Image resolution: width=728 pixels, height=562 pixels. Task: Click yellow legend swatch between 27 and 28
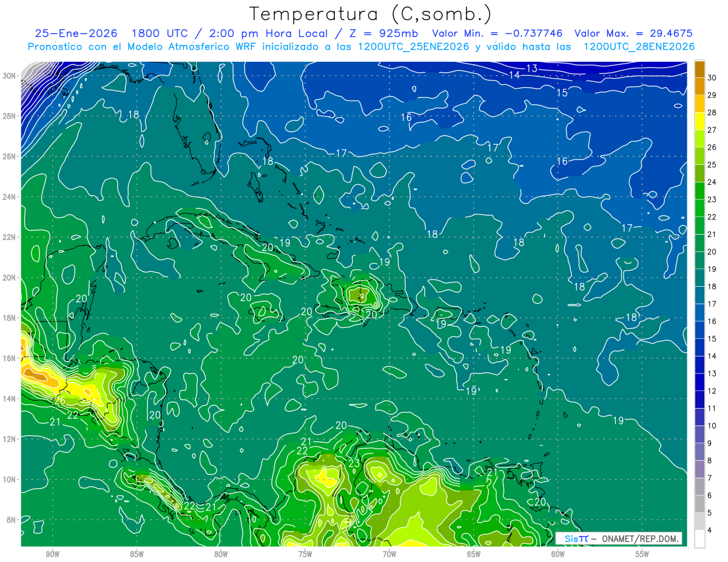tap(699, 121)
